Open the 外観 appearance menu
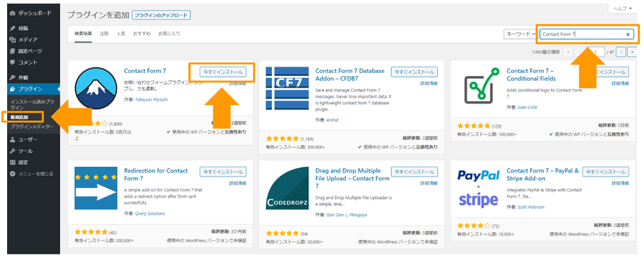This screenshot has height=259, width=644. tap(23, 77)
